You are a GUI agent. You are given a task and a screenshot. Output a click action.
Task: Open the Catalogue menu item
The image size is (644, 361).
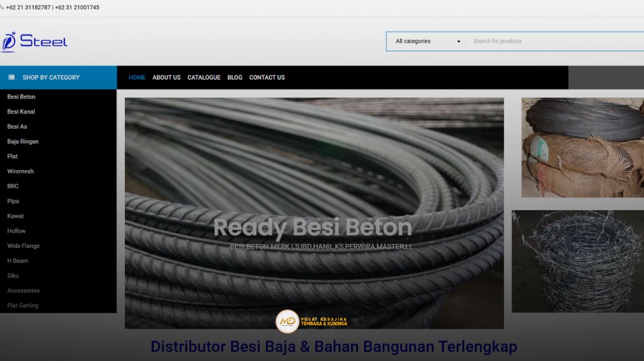point(204,78)
